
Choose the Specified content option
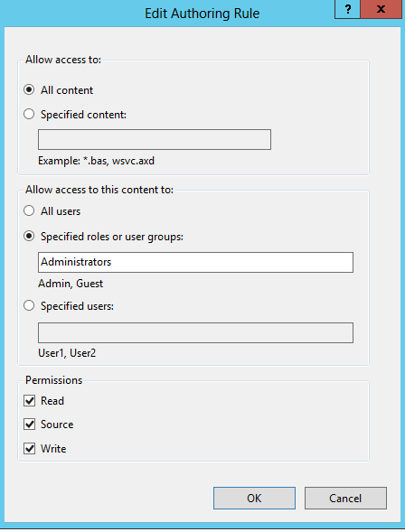coord(29,114)
